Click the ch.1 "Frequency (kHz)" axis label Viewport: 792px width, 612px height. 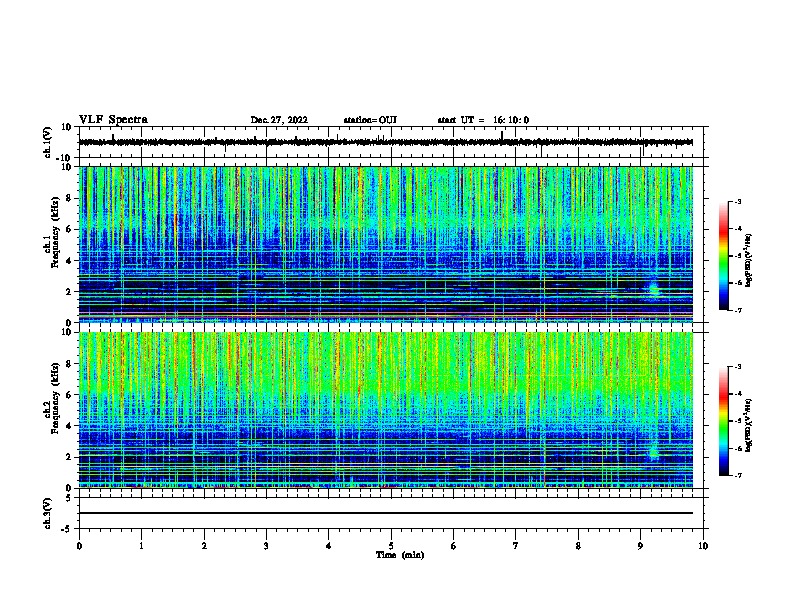tap(55, 232)
